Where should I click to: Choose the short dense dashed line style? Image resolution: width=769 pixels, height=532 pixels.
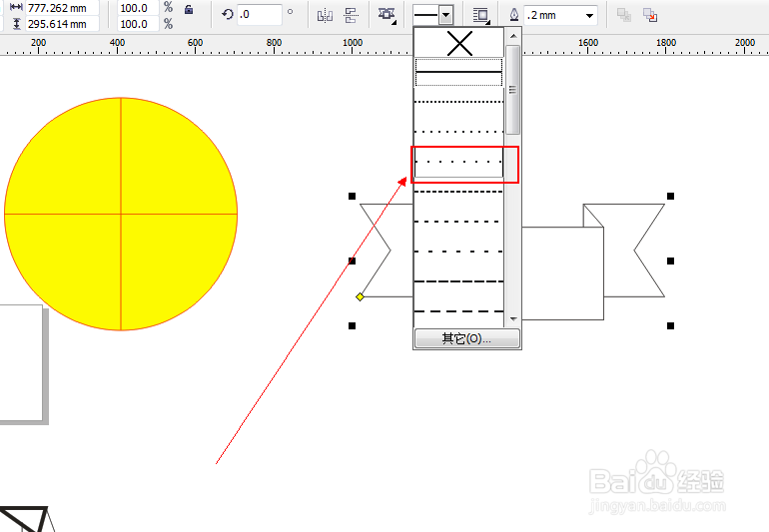click(459, 192)
